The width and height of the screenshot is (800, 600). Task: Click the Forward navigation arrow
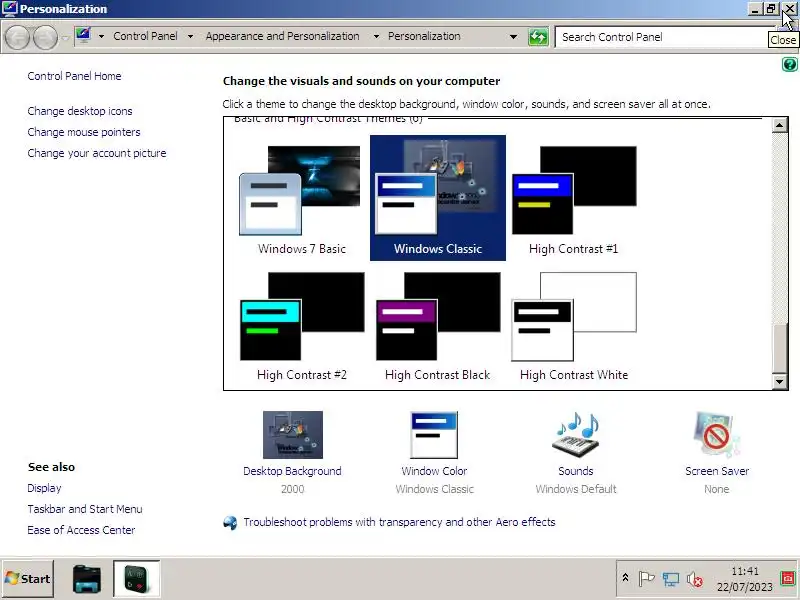pos(45,37)
